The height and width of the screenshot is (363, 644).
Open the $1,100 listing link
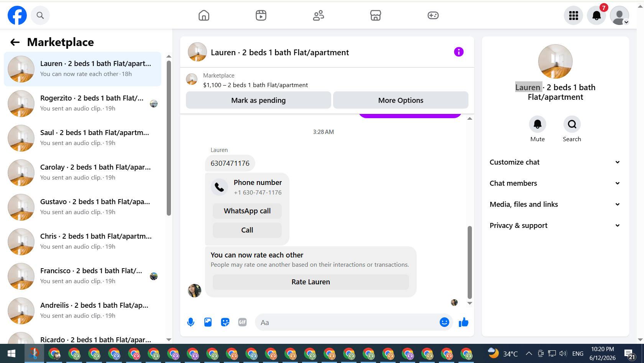click(255, 85)
